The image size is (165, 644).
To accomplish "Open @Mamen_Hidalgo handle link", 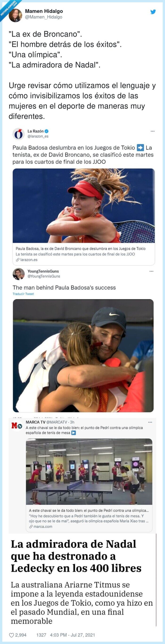I will tap(44, 17).
